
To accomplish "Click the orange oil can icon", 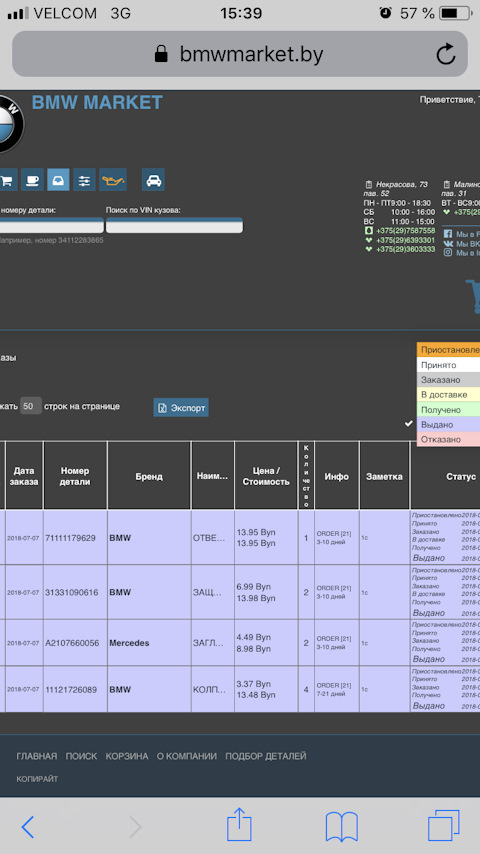I will (113, 180).
